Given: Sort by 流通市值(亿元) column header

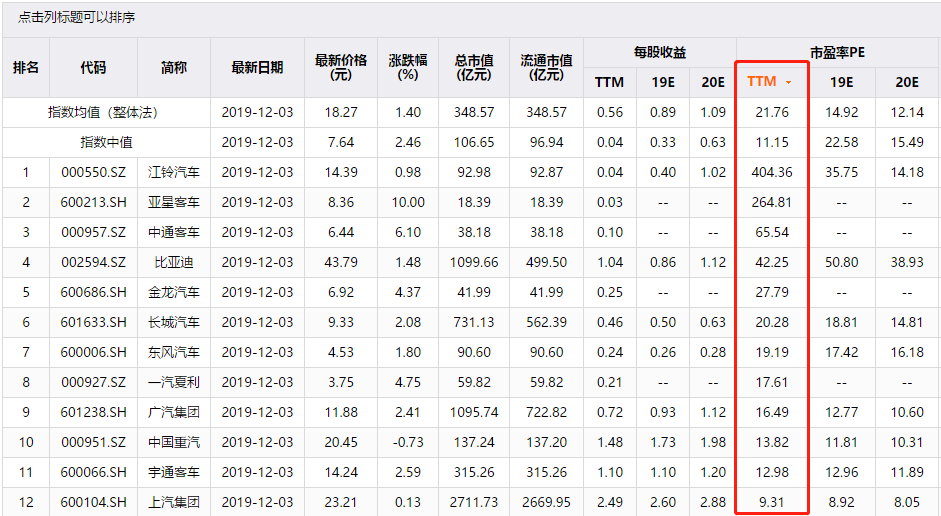Looking at the screenshot, I should (x=546, y=67).
